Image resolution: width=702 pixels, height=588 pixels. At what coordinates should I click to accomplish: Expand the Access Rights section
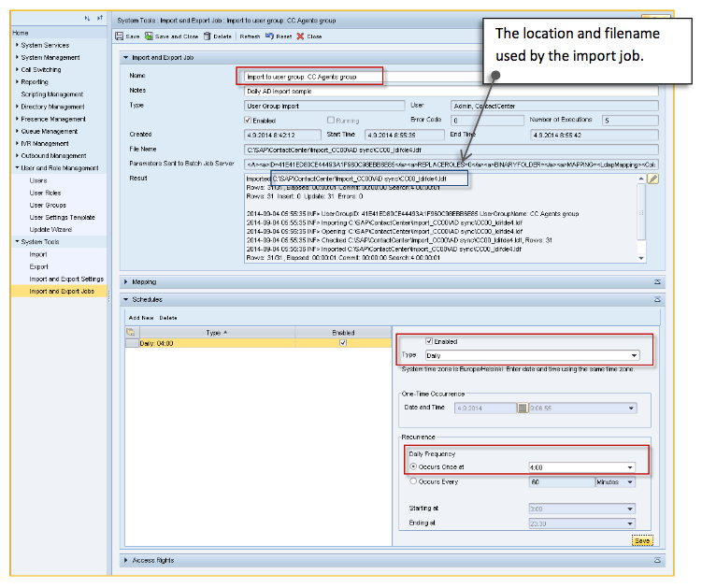(126, 561)
